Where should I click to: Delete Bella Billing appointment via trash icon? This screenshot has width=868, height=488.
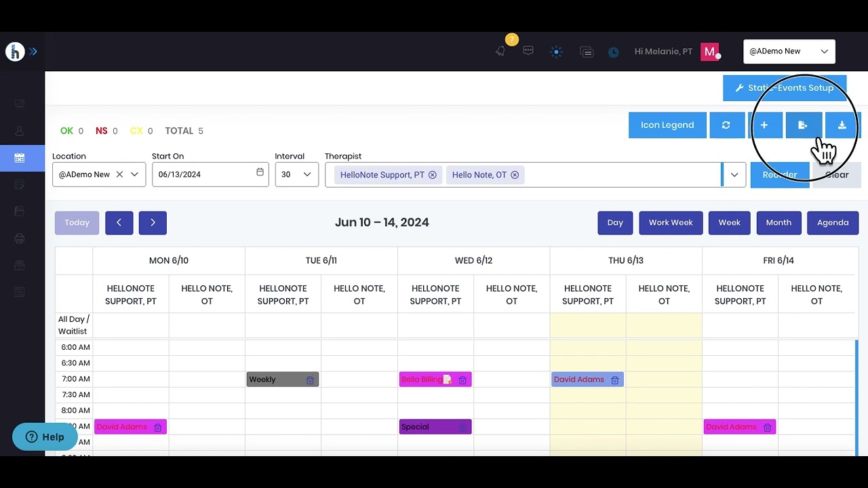tap(462, 380)
